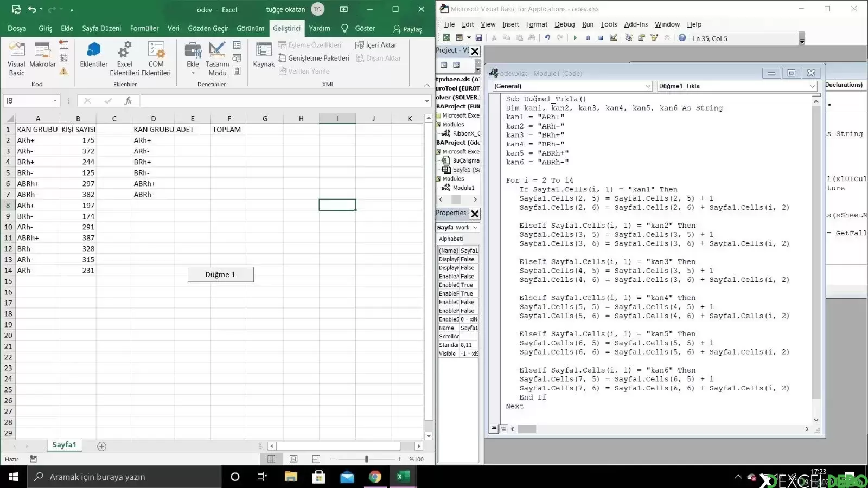
Task: Toggle Design Mode icon in the VBA toolbar
Action: [614, 38]
